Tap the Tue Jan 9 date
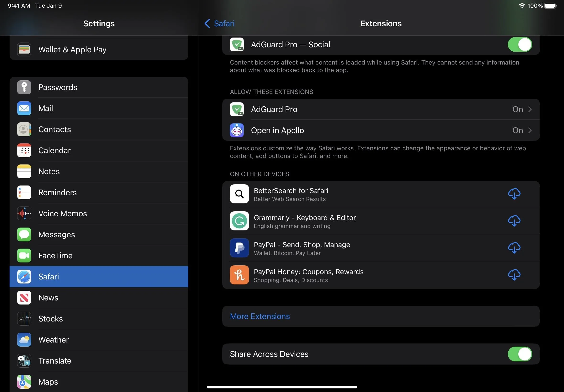Screen dimensions: 564x392 [x=49, y=6]
